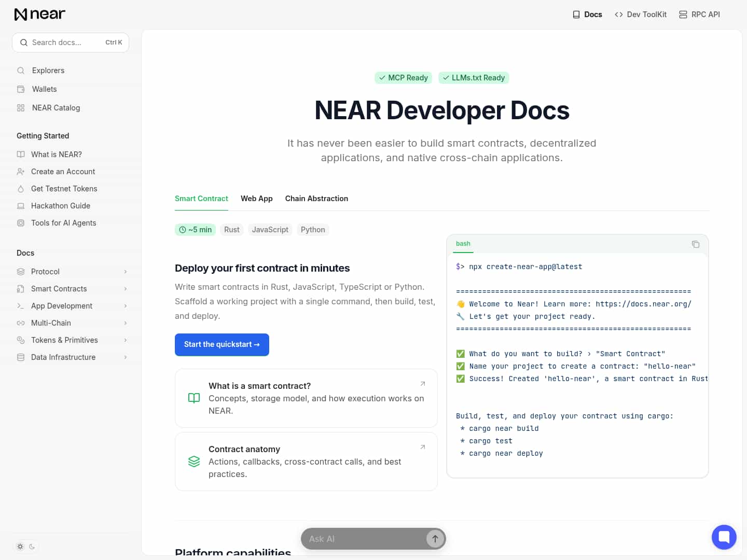
Task: Click the NEAR logo in header
Action: pyautogui.click(x=40, y=14)
